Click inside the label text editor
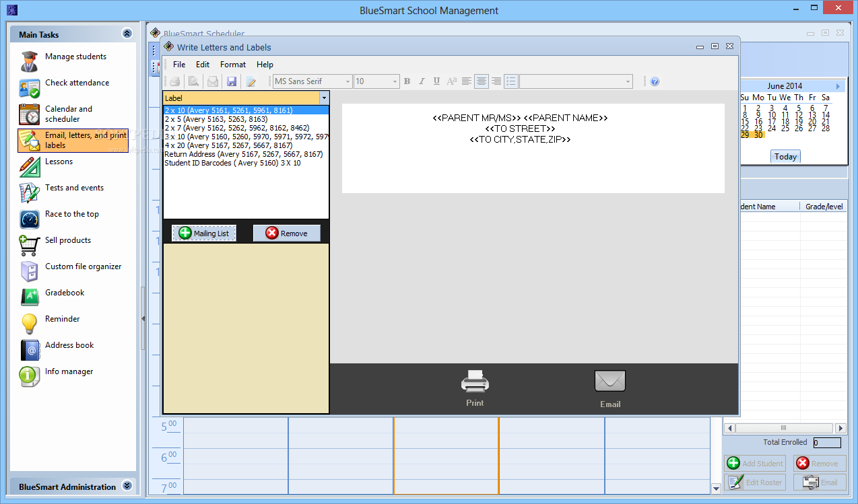The image size is (858, 504). point(533,148)
